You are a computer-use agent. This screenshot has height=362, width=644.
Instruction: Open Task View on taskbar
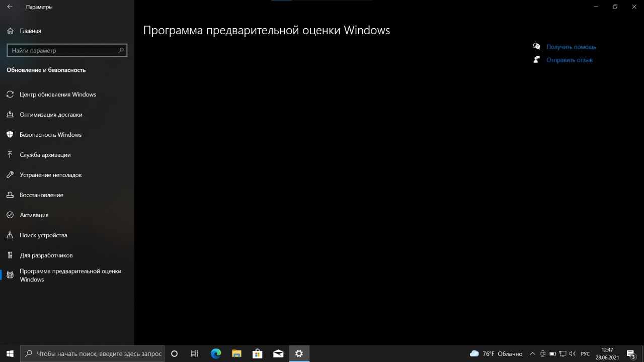click(195, 353)
